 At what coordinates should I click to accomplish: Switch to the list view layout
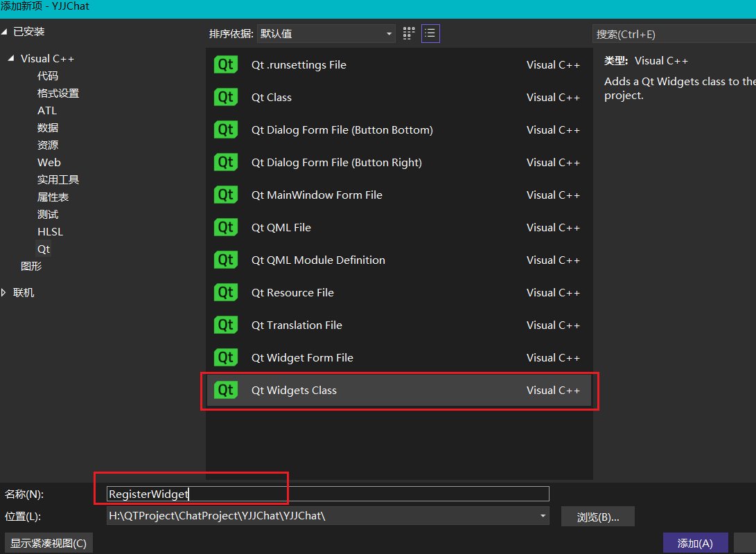[x=430, y=33]
